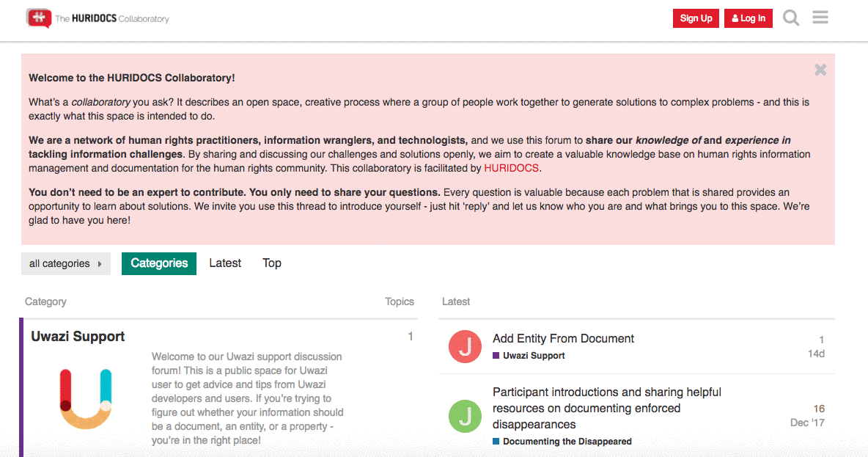Open the hamburger menu icon
The image size is (868, 457).
coord(820,17)
